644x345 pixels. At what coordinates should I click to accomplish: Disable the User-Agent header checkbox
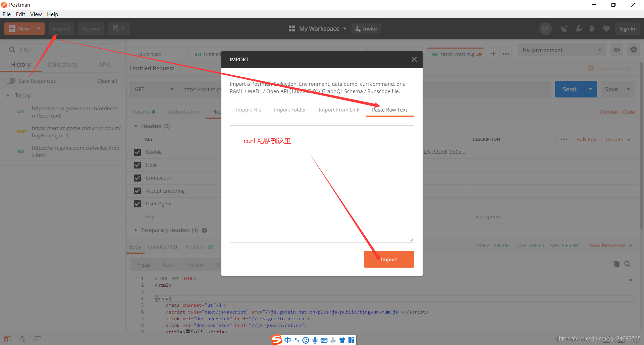pos(137,204)
